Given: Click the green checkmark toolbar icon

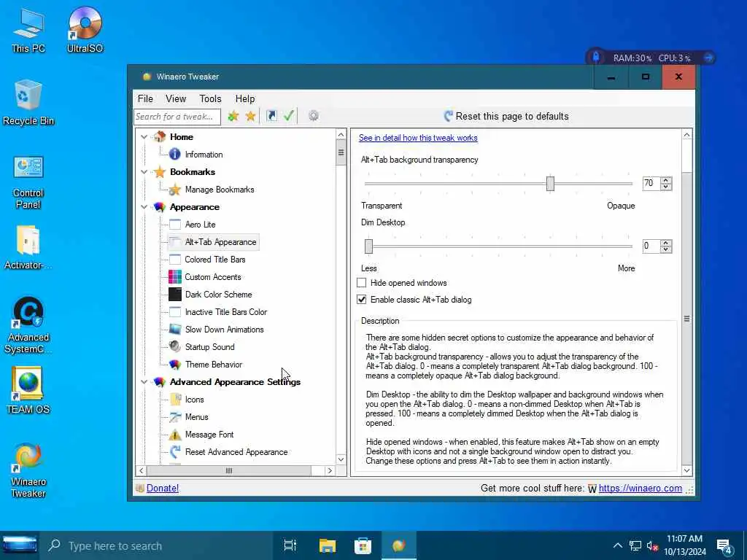Looking at the screenshot, I should click(x=288, y=116).
